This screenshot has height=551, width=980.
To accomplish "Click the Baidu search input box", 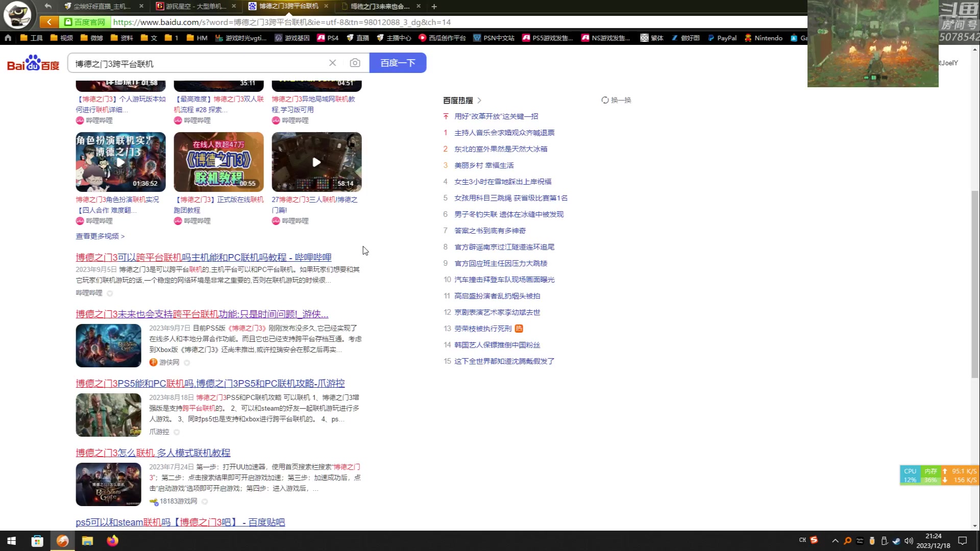I will pyautogui.click(x=199, y=63).
